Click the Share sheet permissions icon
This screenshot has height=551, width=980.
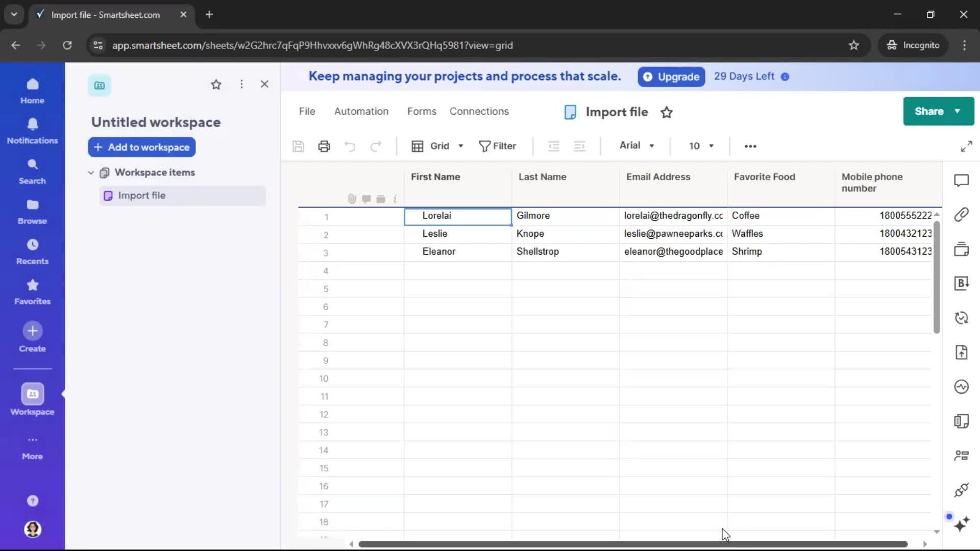pyautogui.click(x=962, y=455)
